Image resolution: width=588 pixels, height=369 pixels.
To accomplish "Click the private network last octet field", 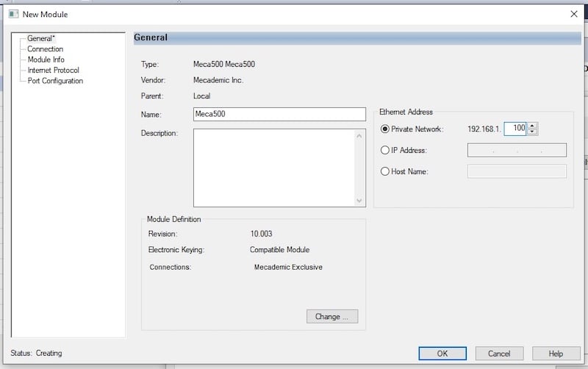I will (515, 129).
